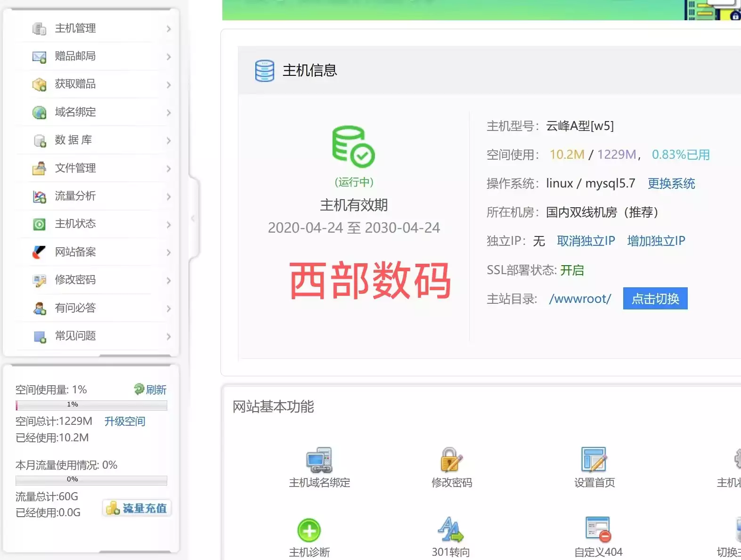Screen dimensions: 741x560
Task: Expand the 赠品邮局 menu arrow
Action: click(169, 57)
